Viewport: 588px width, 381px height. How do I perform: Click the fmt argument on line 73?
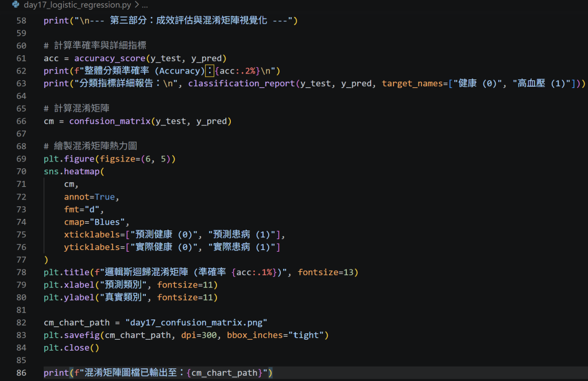click(x=72, y=209)
